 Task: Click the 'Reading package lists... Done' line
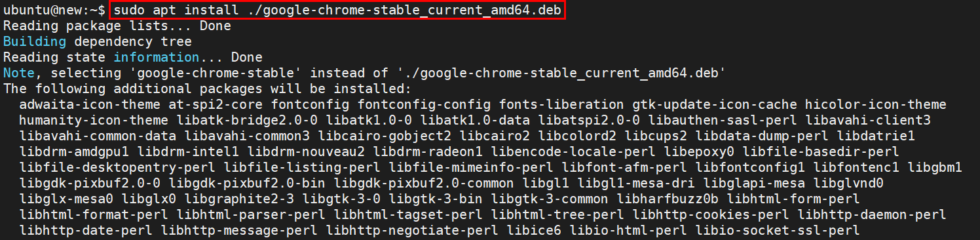pos(117,26)
